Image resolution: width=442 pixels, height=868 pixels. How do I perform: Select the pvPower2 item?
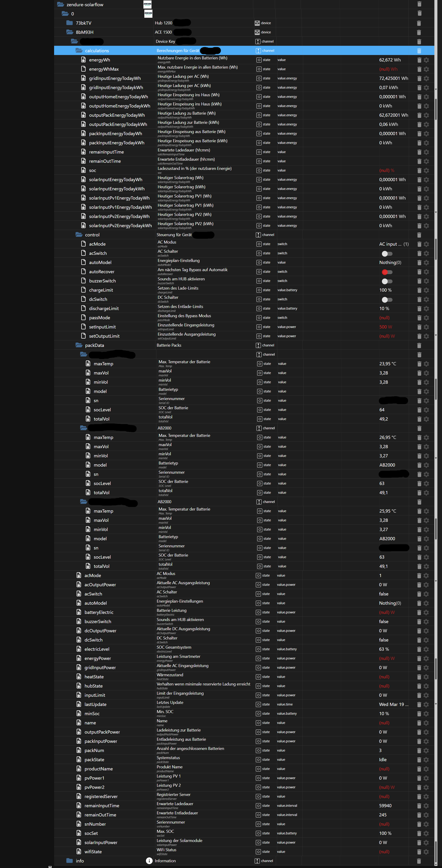click(94, 787)
